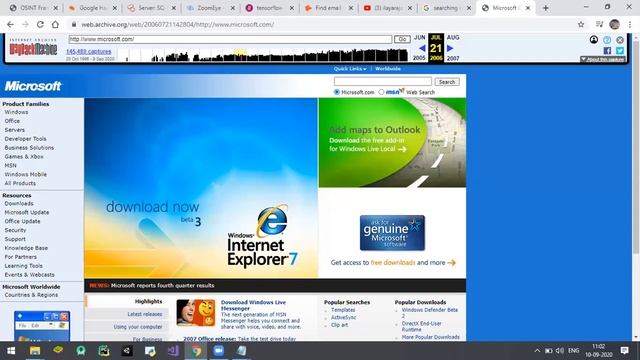Focus the Wayback URL input field
Screen dimensions: 640x360
click(x=230, y=39)
